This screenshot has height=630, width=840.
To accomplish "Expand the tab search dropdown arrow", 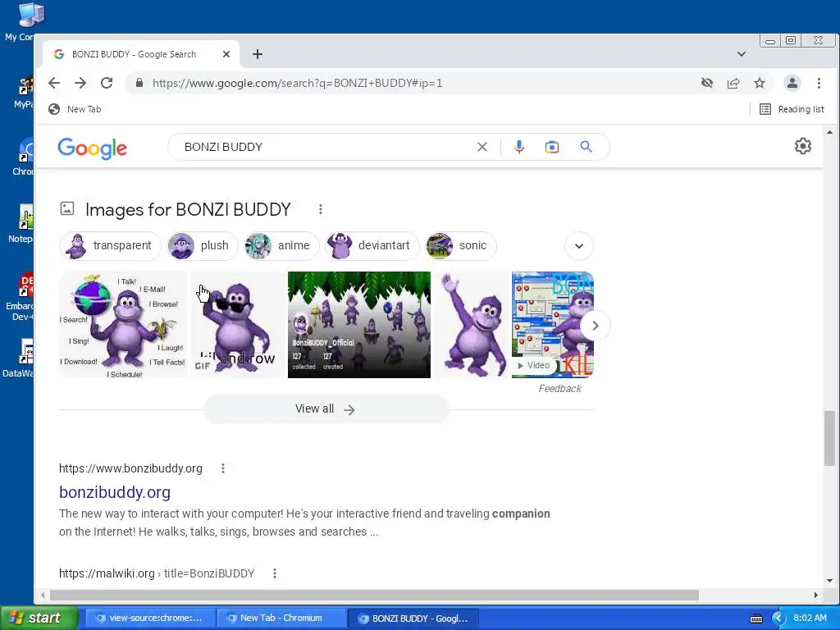I will point(742,54).
